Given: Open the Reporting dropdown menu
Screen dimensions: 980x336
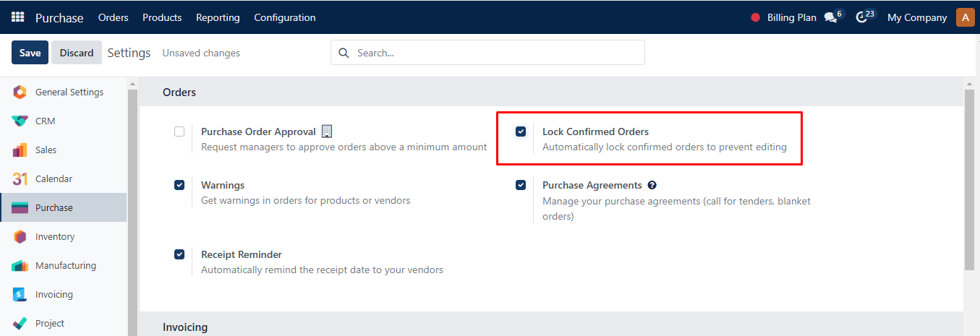Looking at the screenshot, I should click(x=218, y=17).
